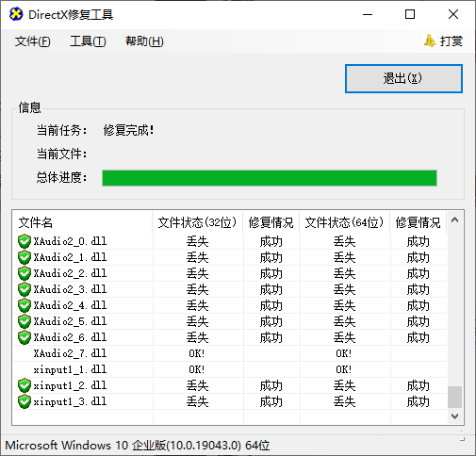
Task: Click the file list scrollbar thumb
Action: (454, 397)
